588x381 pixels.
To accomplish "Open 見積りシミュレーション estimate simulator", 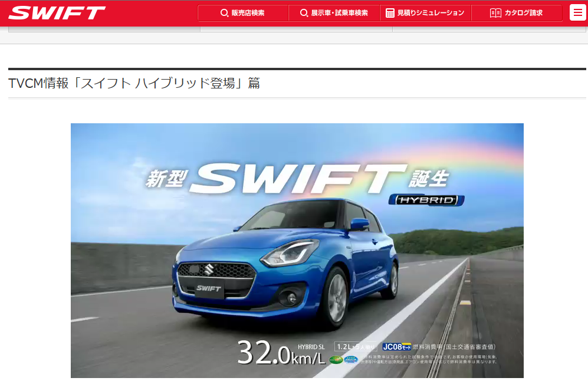I will [426, 13].
